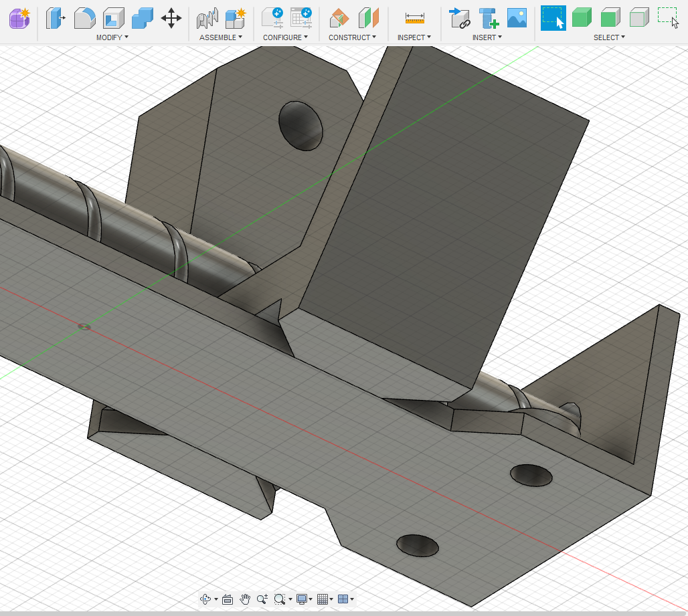688x616 pixels.
Task: Select the Fillet tool
Action: [84, 19]
